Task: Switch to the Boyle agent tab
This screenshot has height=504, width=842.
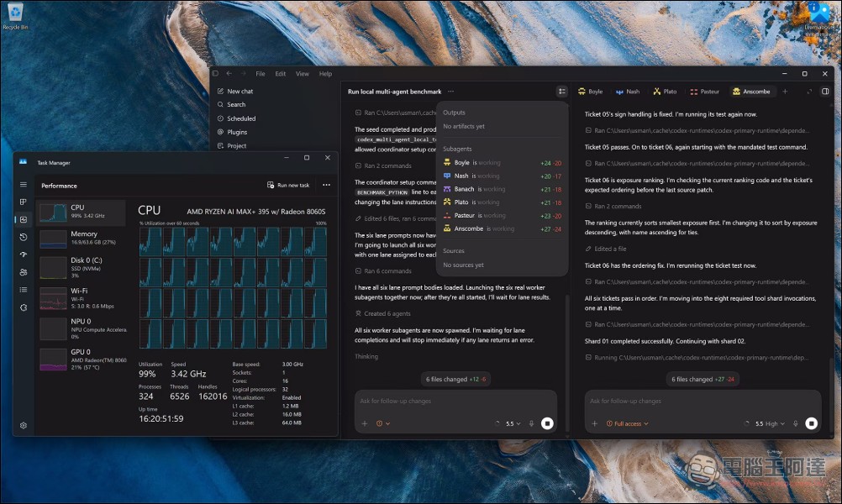Action: point(590,92)
